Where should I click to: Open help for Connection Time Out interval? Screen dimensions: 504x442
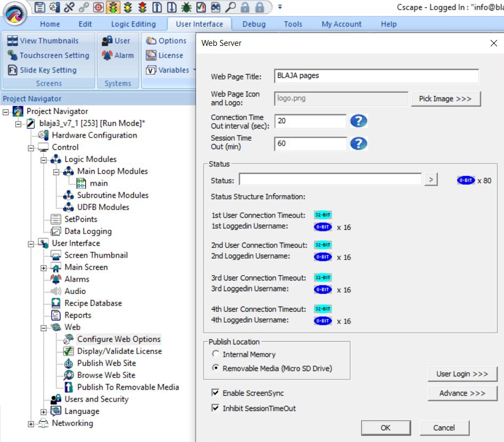pyautogui.click(x=359, y=121)
